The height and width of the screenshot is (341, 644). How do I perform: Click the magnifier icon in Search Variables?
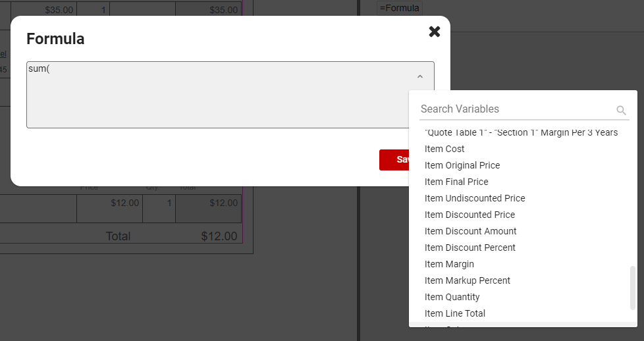[x=621, y=110]
